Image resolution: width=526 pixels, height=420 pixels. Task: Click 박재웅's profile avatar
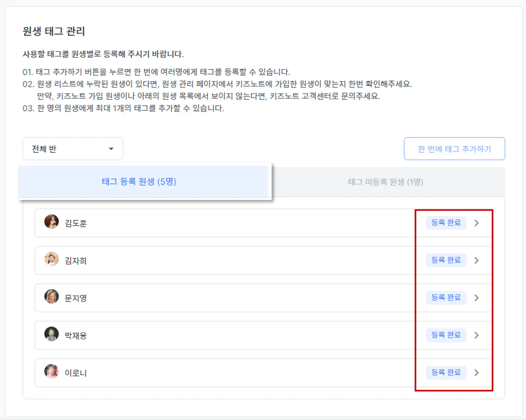[x=52, y=334]
